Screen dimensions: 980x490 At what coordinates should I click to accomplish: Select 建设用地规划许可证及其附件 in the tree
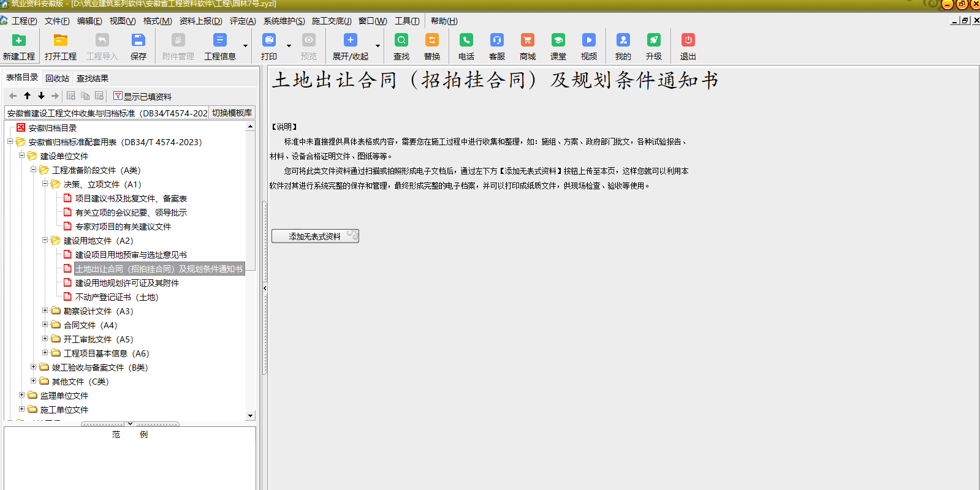click(127, 283)
